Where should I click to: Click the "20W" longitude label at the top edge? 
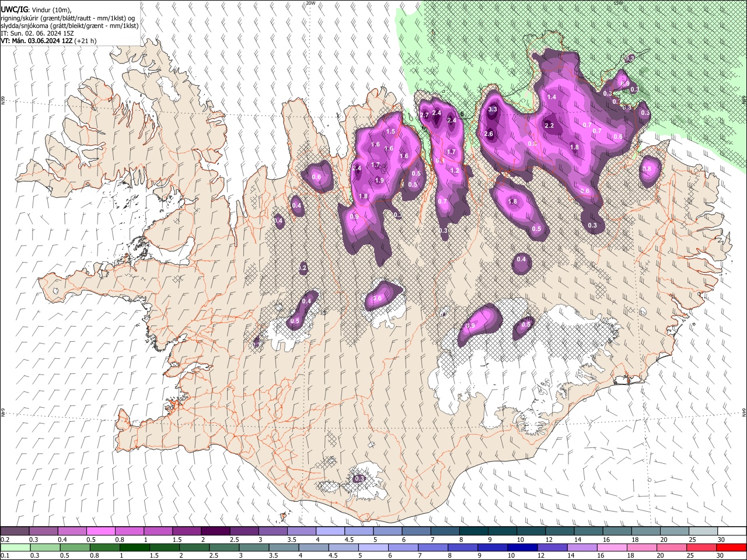(310, 3)
